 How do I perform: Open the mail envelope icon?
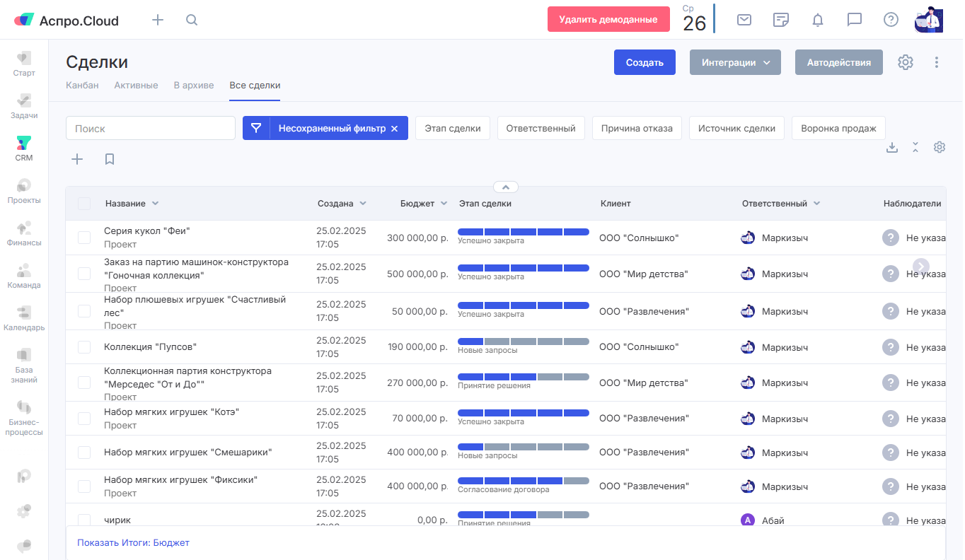click(744, 20)
